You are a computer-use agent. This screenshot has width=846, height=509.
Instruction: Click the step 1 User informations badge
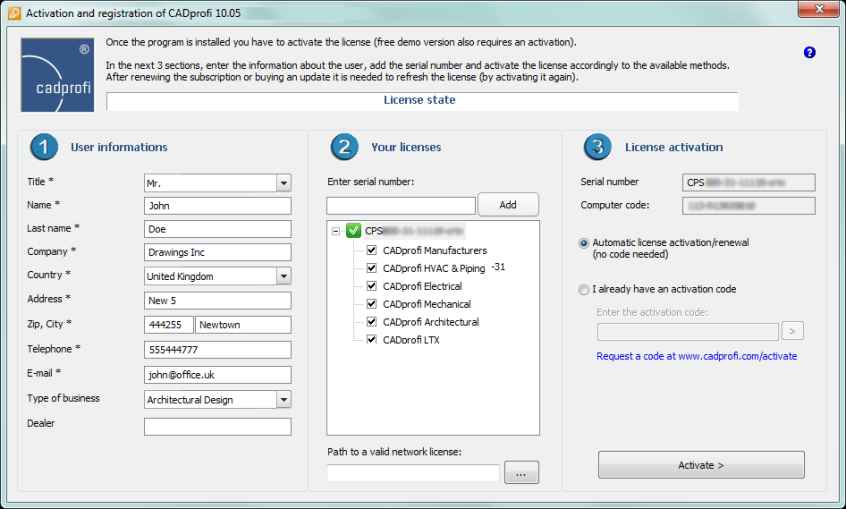(43, 147)
